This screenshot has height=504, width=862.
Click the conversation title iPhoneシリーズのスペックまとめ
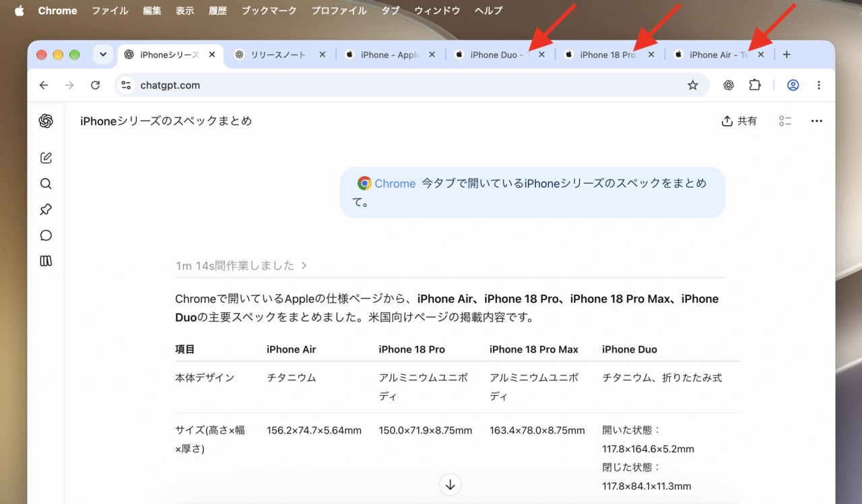coord(166,121)
